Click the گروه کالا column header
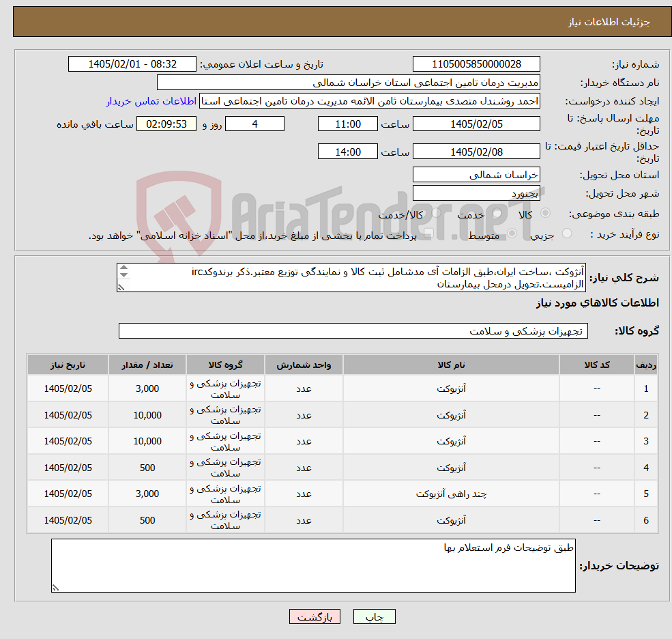 point(225,365)
